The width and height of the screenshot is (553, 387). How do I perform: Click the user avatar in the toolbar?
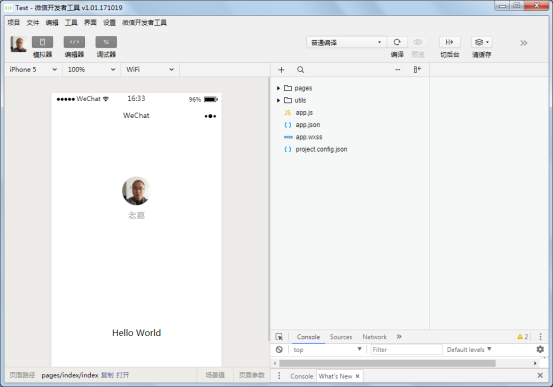(x=18, y=44)
